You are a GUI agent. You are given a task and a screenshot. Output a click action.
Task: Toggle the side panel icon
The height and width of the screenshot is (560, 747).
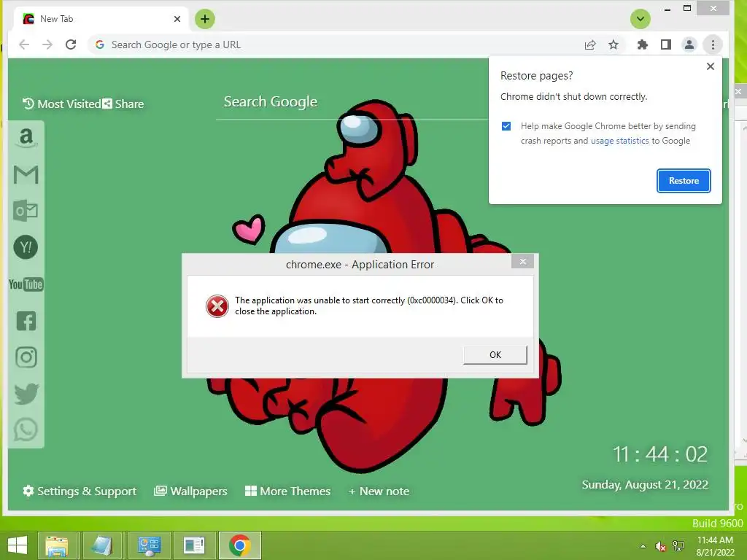pos(666,44)
